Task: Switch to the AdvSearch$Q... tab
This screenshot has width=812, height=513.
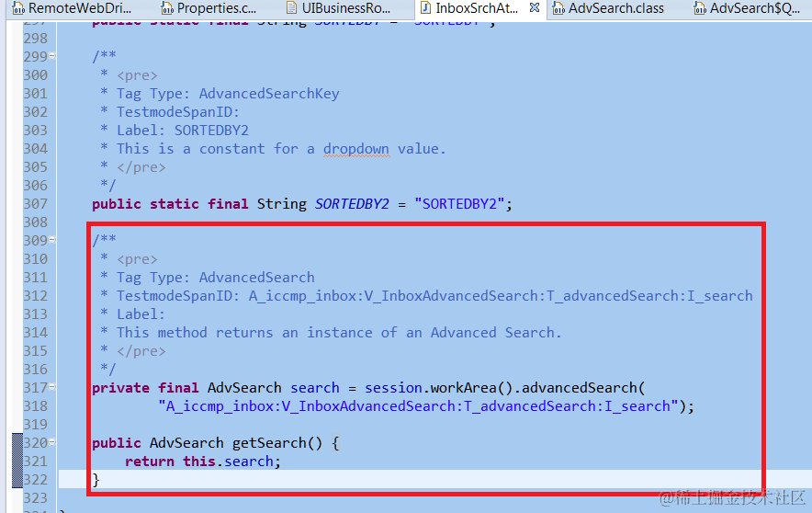Action: click(749, 8)
